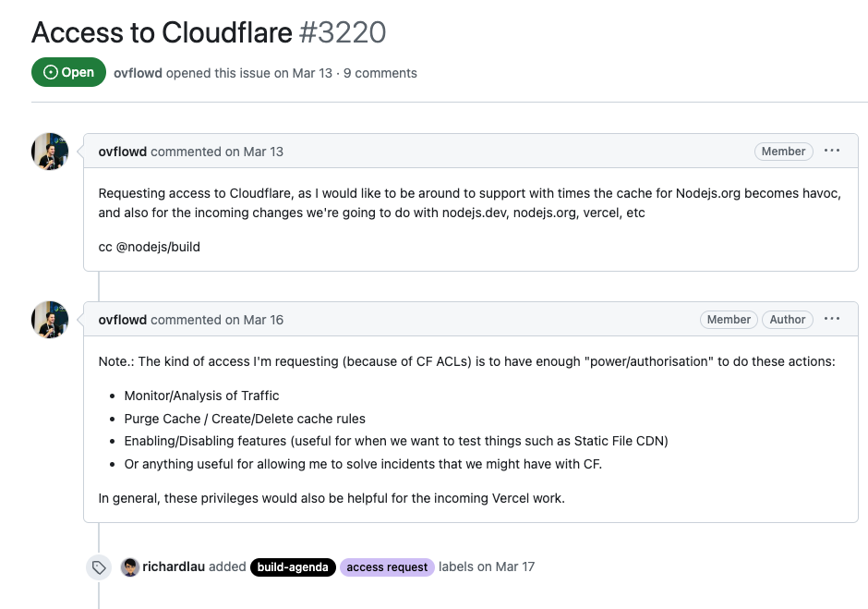
Task: Click the Author badge on second comment
Action: click(788, 320)
